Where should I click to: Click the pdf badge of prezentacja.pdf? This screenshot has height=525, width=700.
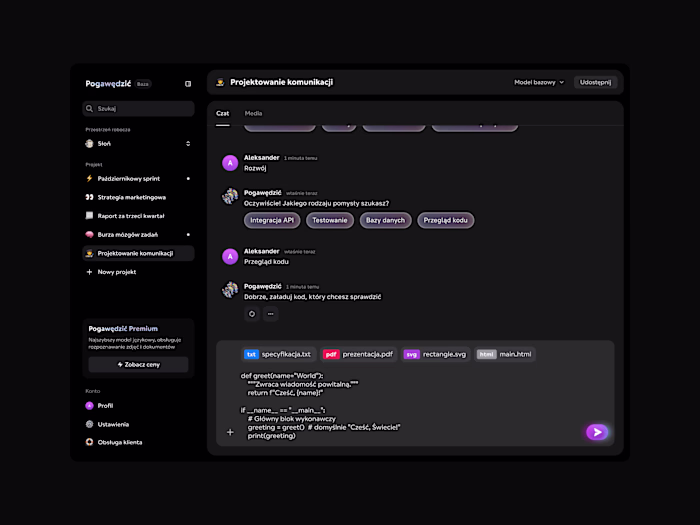click(x=331, y=354)
